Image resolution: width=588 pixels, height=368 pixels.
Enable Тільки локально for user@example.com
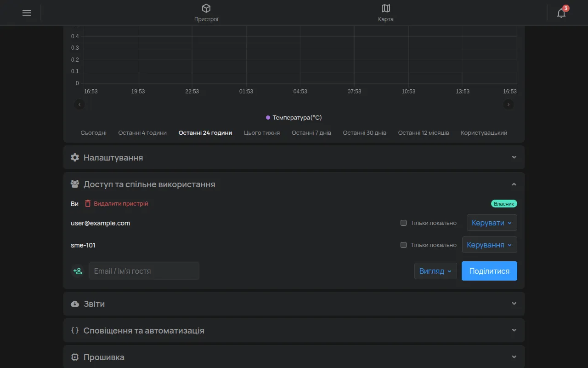tap(404, 223)
